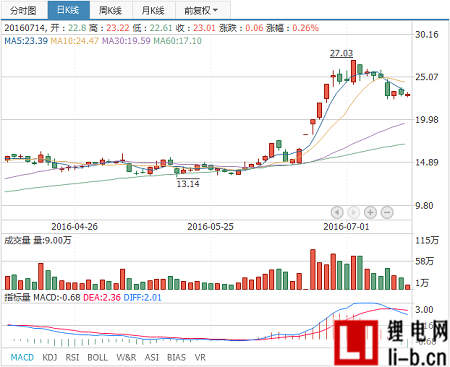The height and width of the screenshot is (367, 450).
Task: Select the VR indicator
Action: pos(200,357)
